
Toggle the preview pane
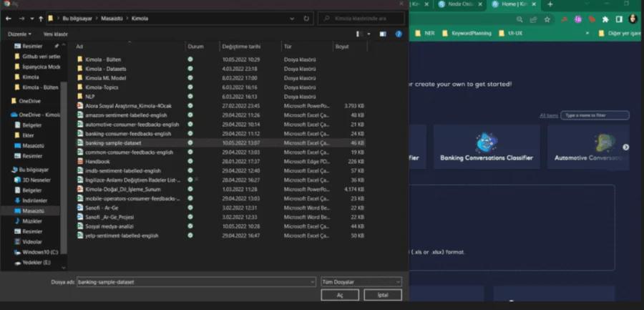(x=383, y=34)
